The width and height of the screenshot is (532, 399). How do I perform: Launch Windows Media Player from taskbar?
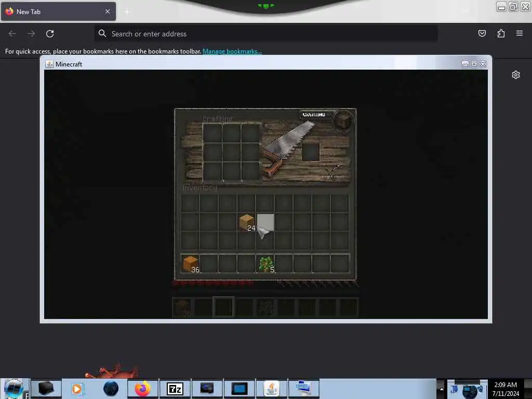click(x=77, y=389)
